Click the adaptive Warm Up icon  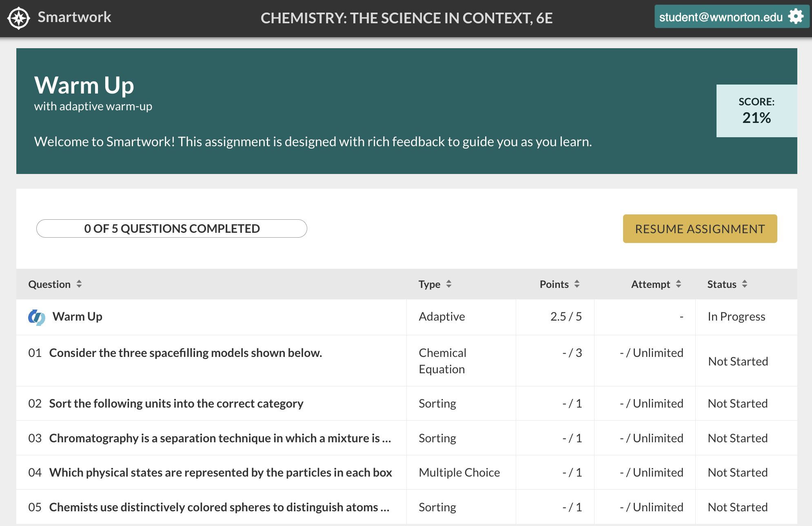[36, 317]
